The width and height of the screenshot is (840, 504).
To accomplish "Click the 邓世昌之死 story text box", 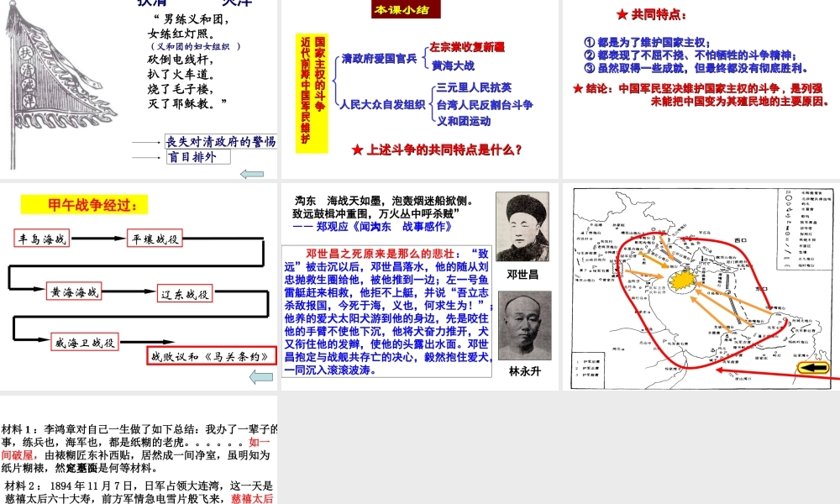I will [386, 312].
